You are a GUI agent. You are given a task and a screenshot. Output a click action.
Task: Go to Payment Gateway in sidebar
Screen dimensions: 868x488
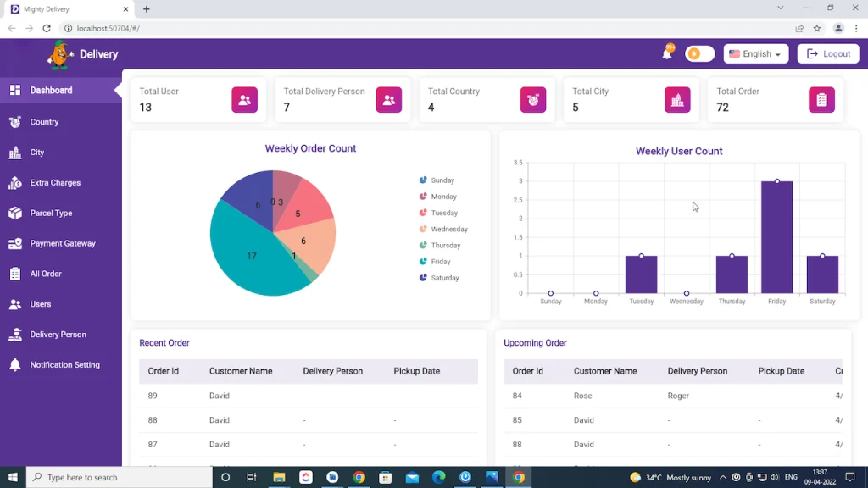click(x=63, y=244)
